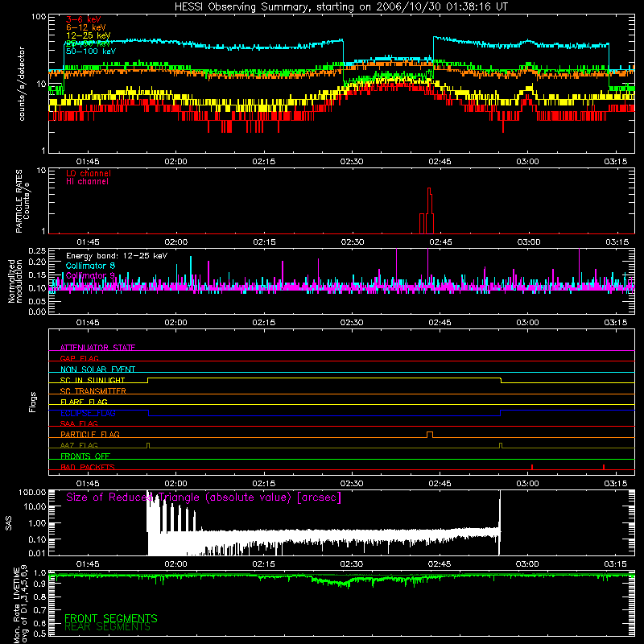The width and height of the screenshot is (644, 644).
Task: Click the 'SC TRANSMITTER' flag label
Action: pyautogui.click(x=93, y=390)
